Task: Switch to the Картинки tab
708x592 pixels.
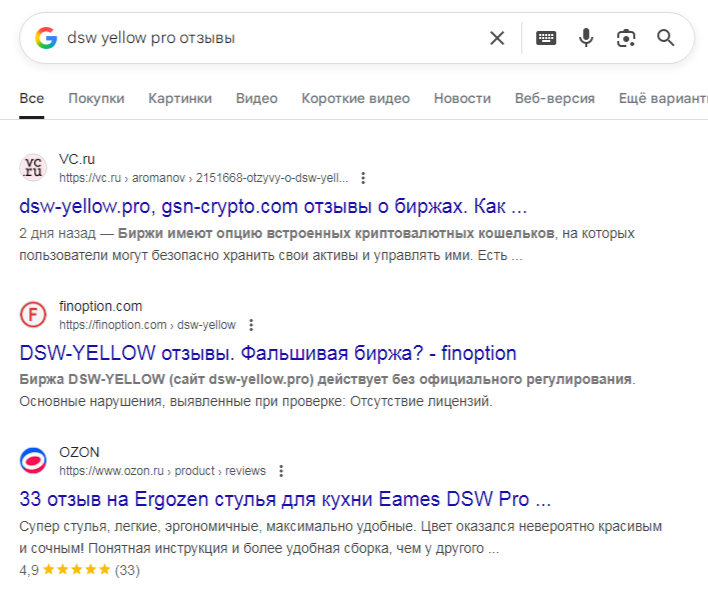Action: click(x=180, y=98)
